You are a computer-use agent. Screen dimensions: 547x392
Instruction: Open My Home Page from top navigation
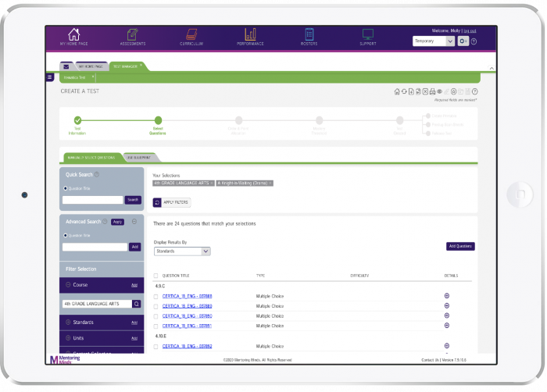pyautogui.click(x=73, y=37)
